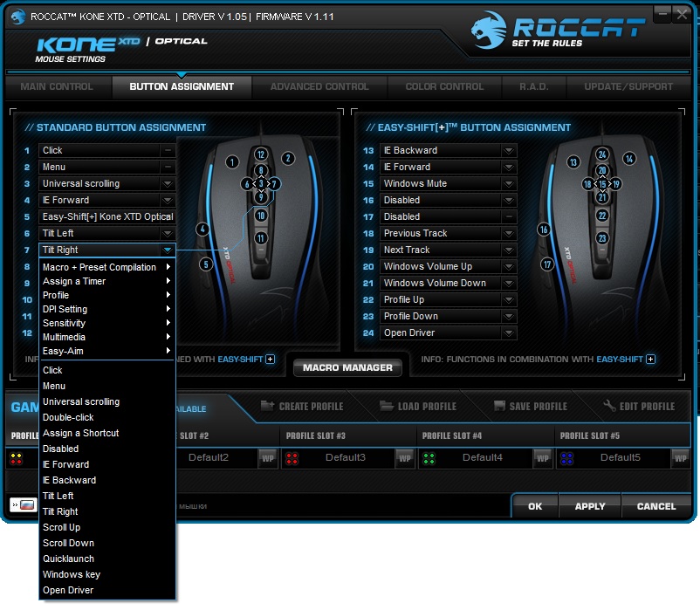Screen dimensions: 700x610
Task: Select the Default5 profile slot
Action: [x=620, y=457]
